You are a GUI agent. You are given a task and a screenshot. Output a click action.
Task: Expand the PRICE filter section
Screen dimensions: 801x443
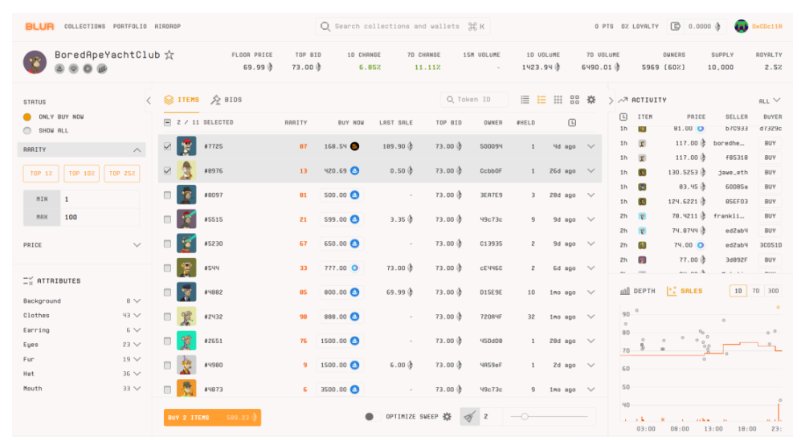(x=137, y=245)
